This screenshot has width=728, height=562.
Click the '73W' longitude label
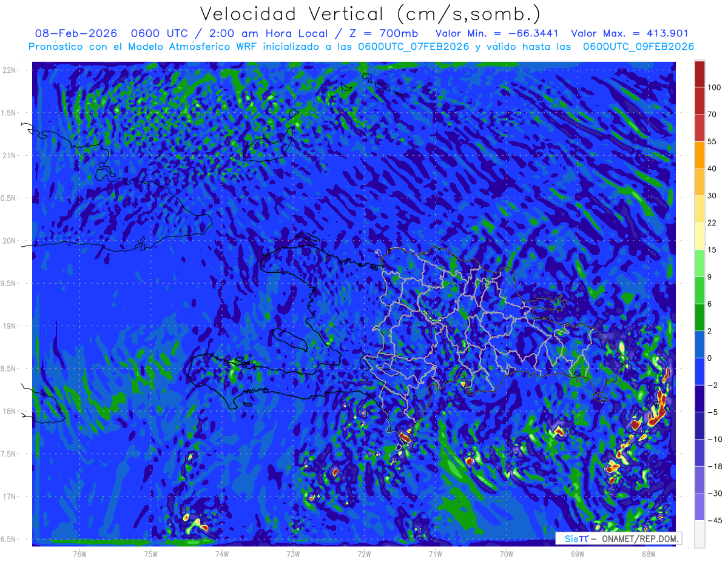click(x=292, y=554)
